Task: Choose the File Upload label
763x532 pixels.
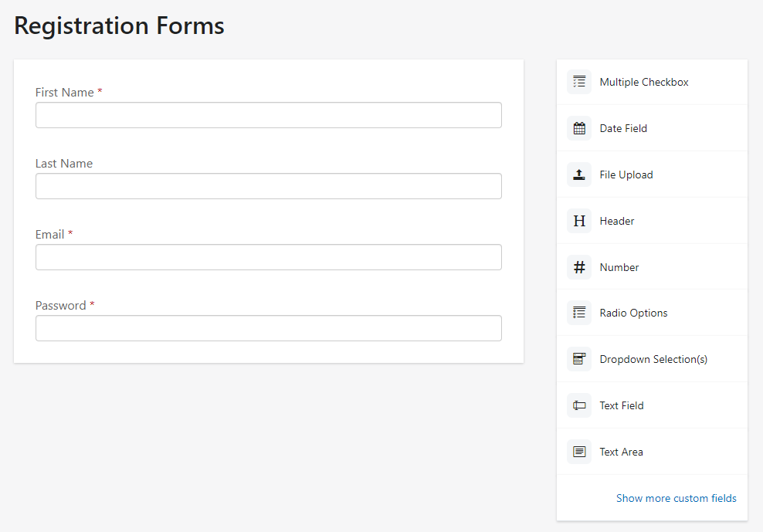Action: click(x=626, y=175)
